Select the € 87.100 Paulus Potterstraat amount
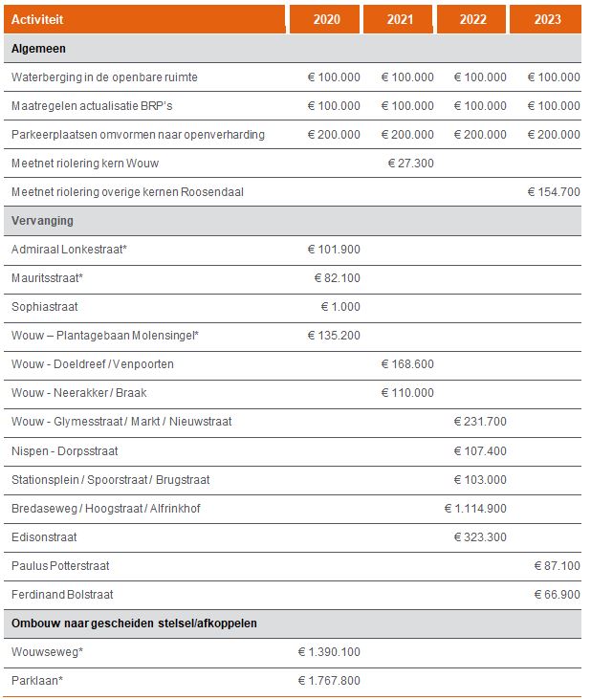 pos(557,566)
